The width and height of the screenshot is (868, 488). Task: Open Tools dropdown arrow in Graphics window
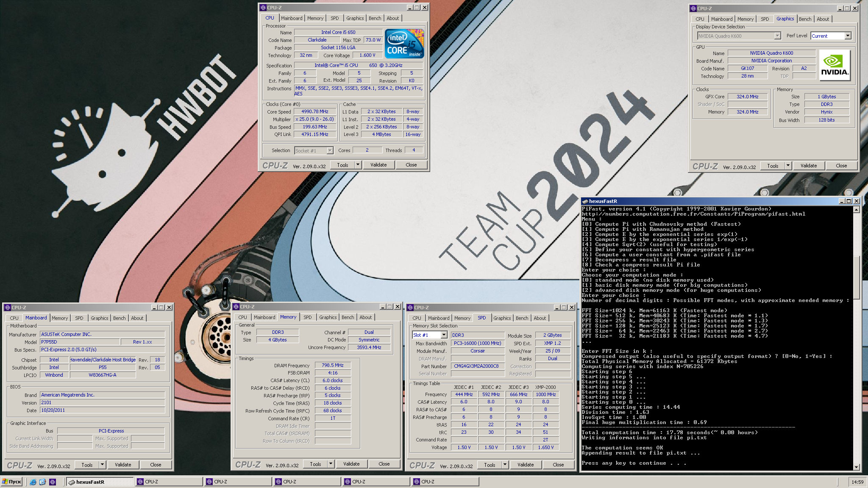(x=788, y=166)
